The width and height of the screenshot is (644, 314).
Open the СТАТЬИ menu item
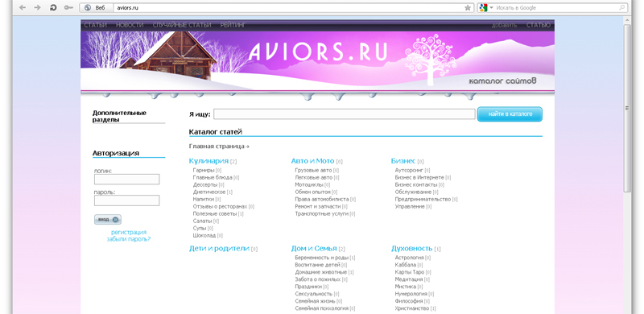coord(95,25)
